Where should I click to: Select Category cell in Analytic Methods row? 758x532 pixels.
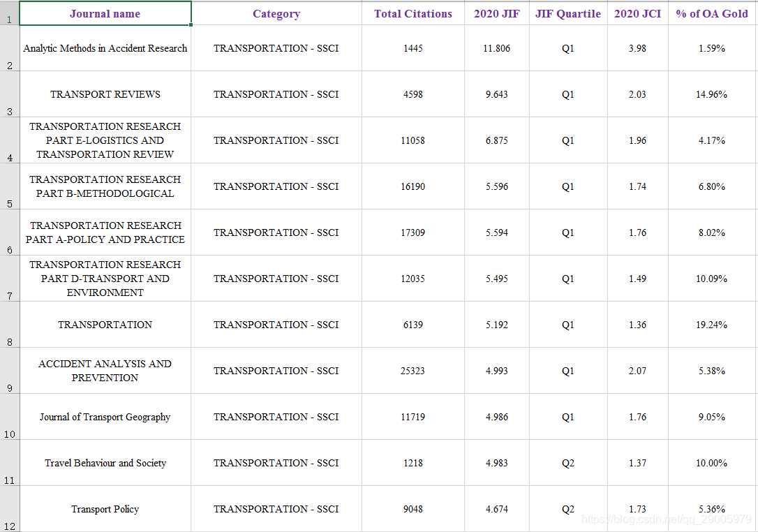point(276,48)
